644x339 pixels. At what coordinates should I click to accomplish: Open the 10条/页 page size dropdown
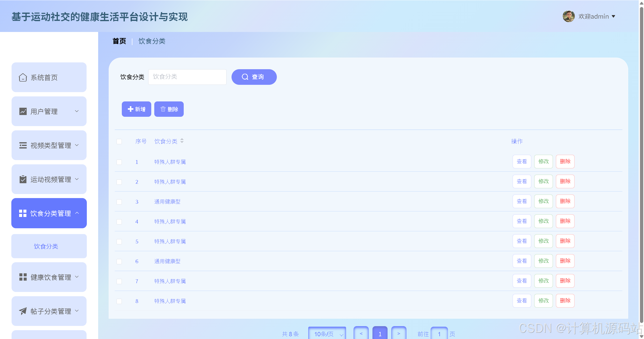(327, 333)
